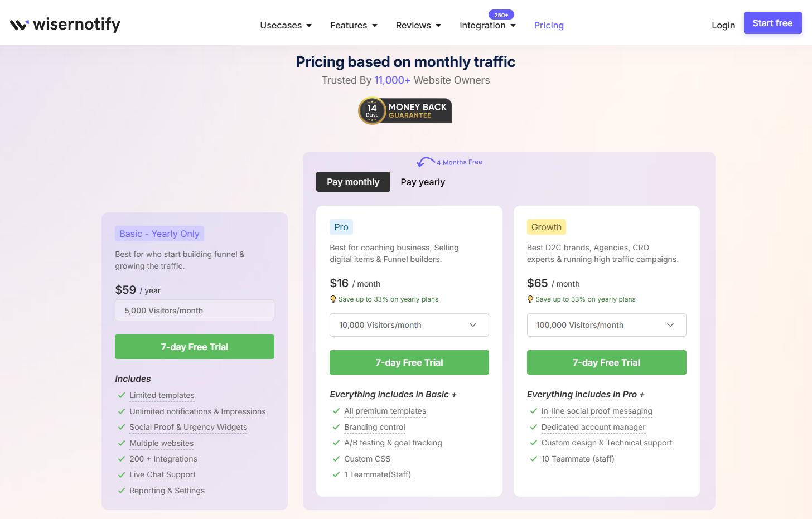Click the checkmark beside Dedicated account manager
This screenshot has width=812, height=519.
point(534,427)
